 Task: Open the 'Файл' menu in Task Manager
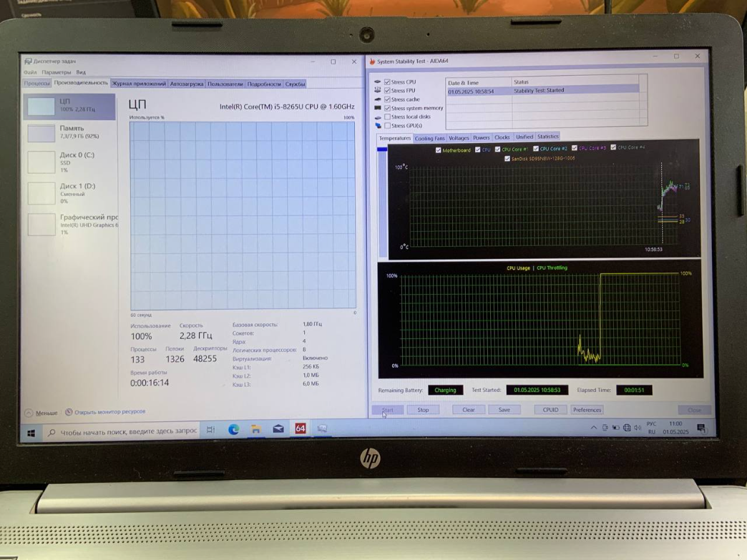pos(30,72)
